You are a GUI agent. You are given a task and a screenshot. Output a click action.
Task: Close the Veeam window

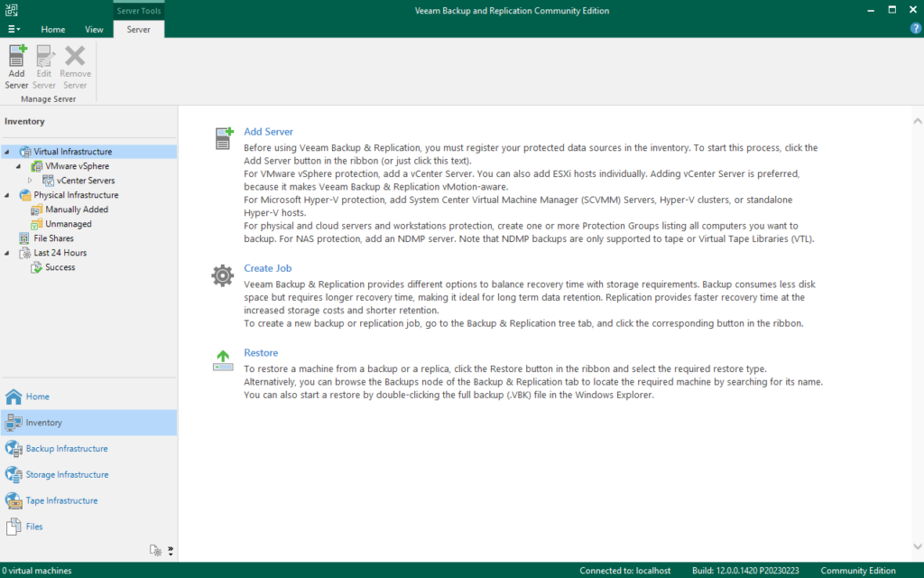[x=913, y=10]
